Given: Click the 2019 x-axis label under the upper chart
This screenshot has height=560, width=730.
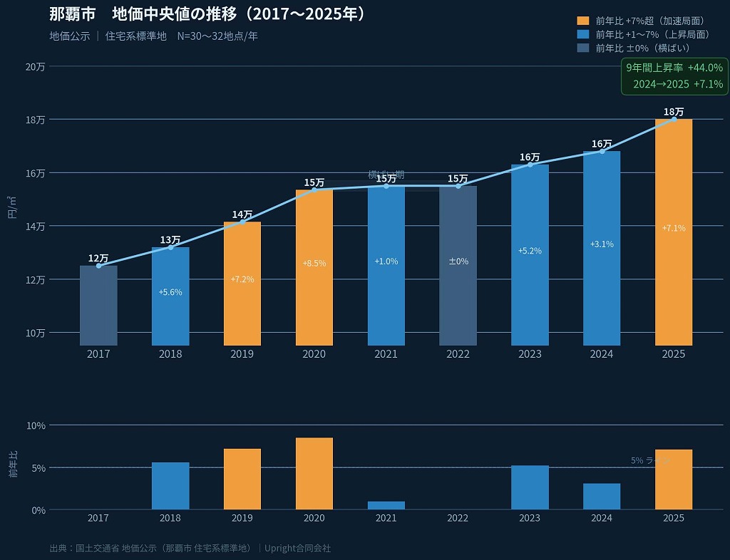Looking at the screenshot, I should (x=242, y=354).
